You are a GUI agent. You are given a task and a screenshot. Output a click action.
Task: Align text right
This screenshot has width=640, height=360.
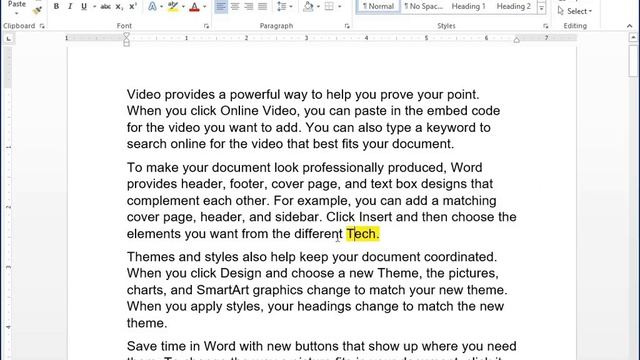tap(249, 6)
